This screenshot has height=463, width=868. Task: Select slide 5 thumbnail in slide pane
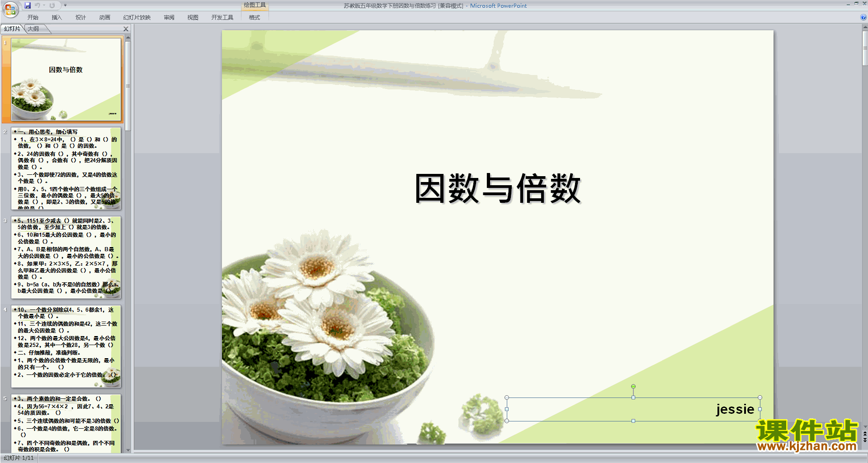coord(66,423)
